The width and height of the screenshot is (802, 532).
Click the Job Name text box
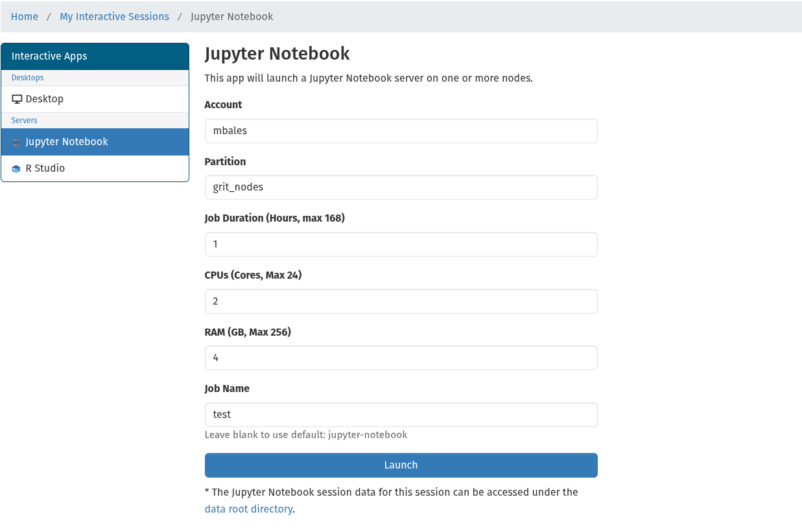coord(401,415)
